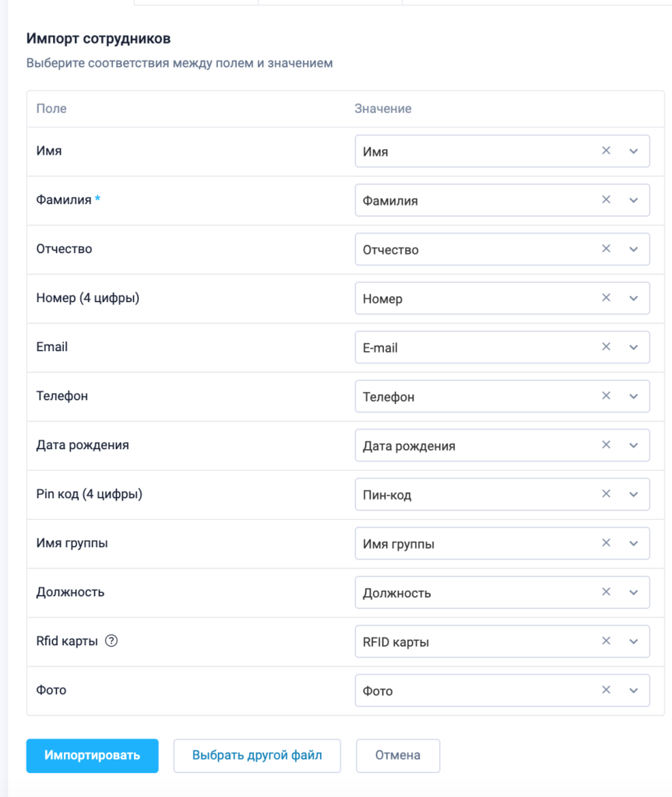672x797 pixels.
Task: Clear the Имя value selection
Action: click(606, 151)
